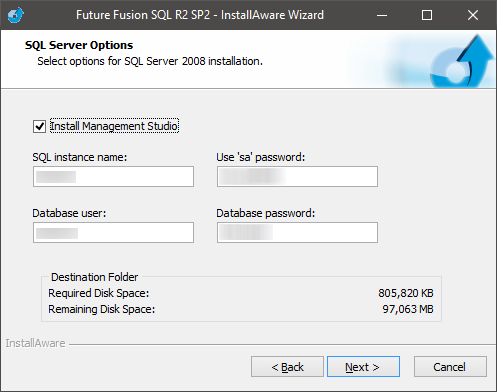The width and height of the screenshot is (497, 392).
Task: Click the 'Database user:' label
Action: point(69,213)
